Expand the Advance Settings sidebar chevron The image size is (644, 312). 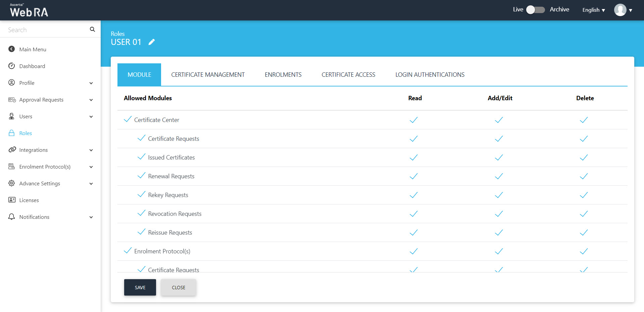click(91, 184)
